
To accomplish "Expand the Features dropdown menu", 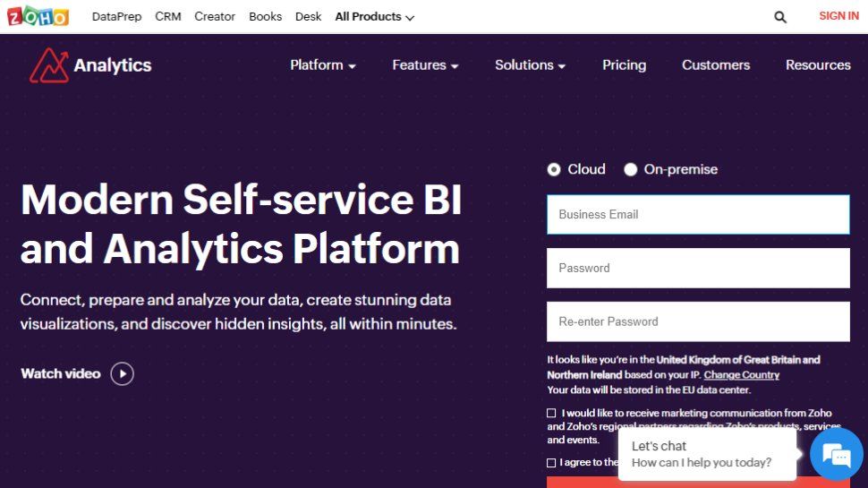I will click(x=425, y=65).
